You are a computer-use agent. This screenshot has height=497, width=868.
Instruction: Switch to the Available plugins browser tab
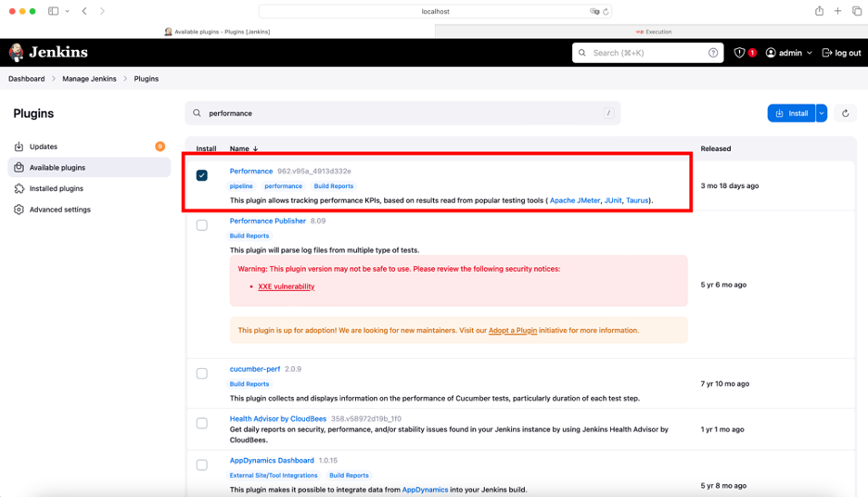[218, 32]
